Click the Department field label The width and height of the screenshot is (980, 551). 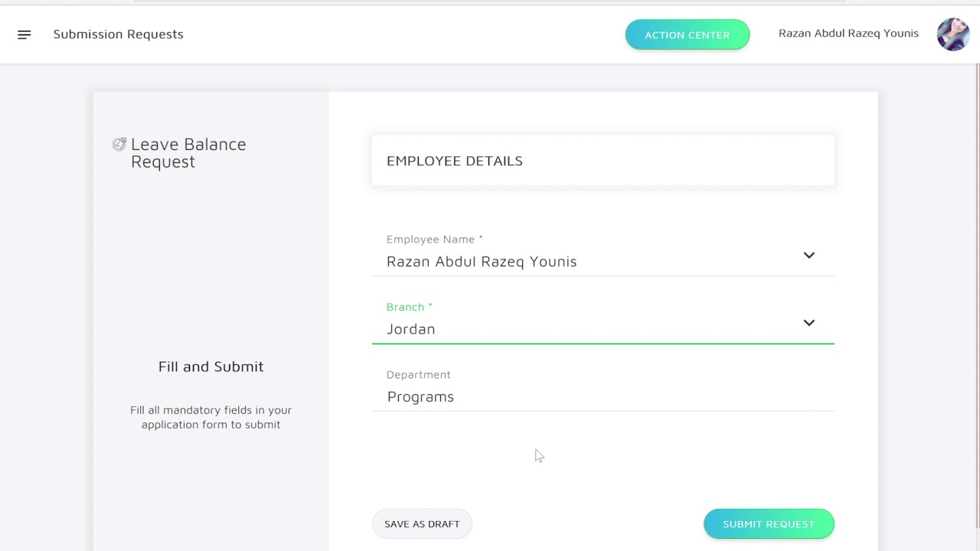point(418,374)
